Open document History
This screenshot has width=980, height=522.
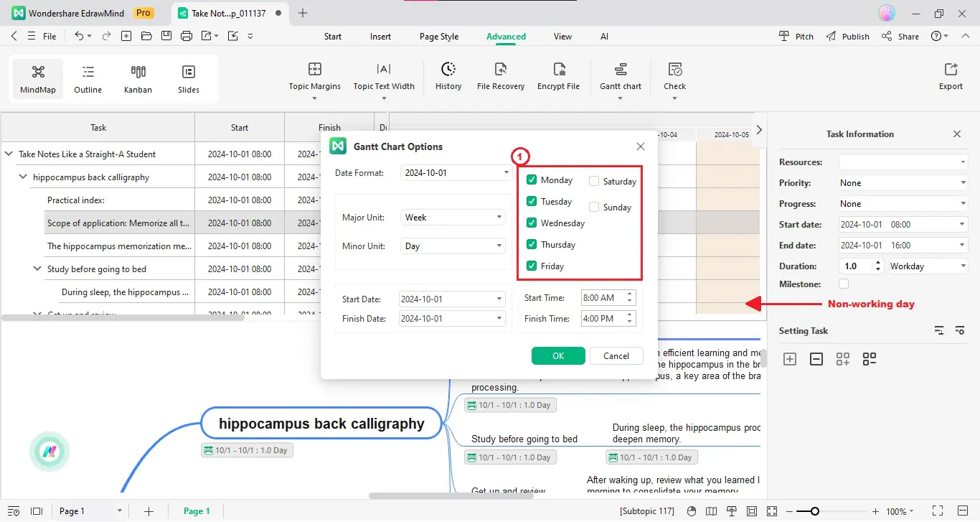click(x=448, y=78)
